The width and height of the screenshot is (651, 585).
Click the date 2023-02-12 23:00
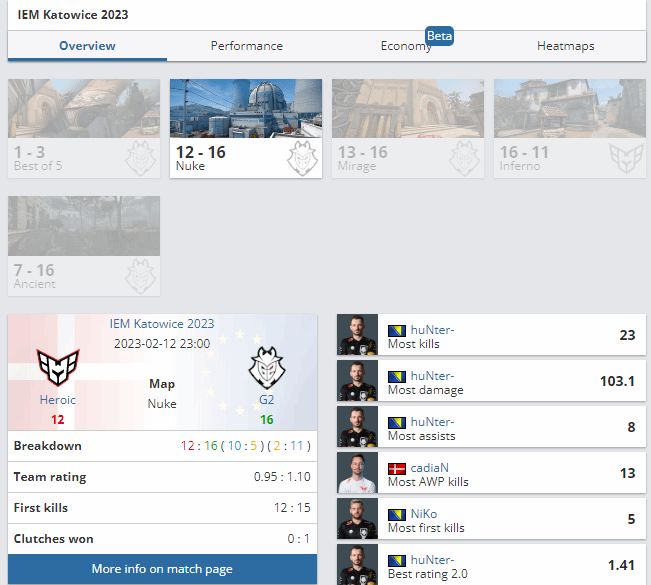tap(162, 344)
